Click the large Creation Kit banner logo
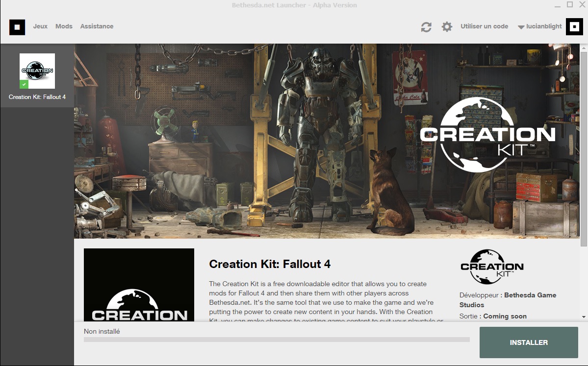588x366 pixels. click(x=487, y=135)
